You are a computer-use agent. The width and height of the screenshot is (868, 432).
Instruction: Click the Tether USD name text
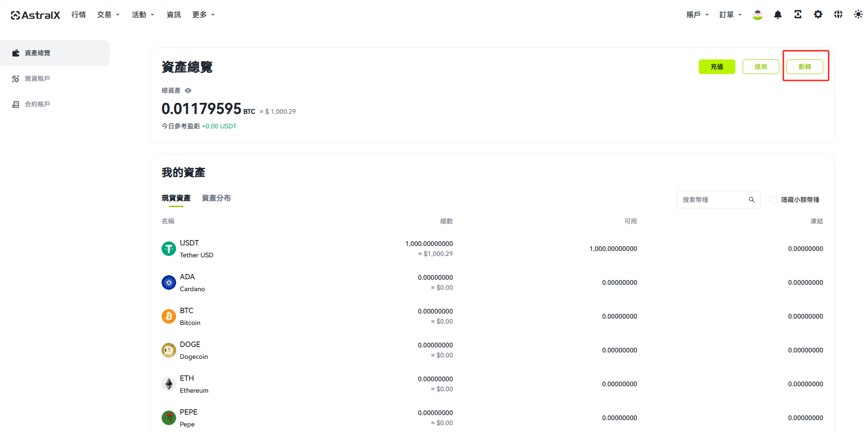(196, 255)
